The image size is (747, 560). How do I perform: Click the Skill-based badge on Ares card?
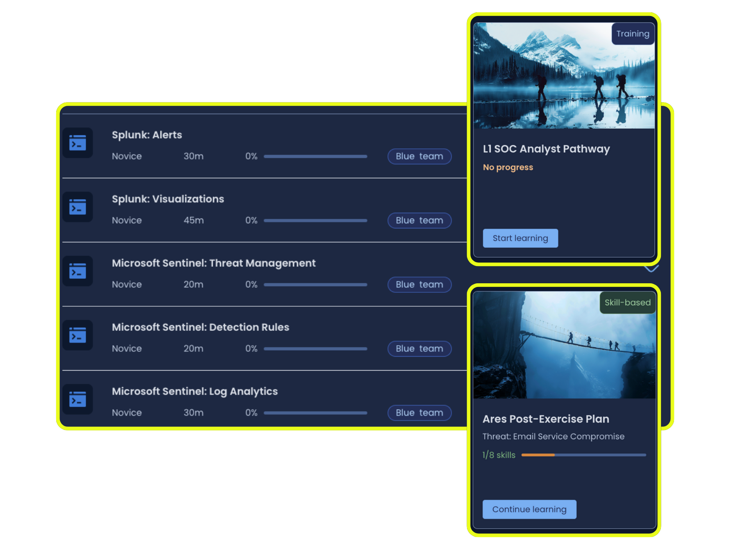(627, 303)
